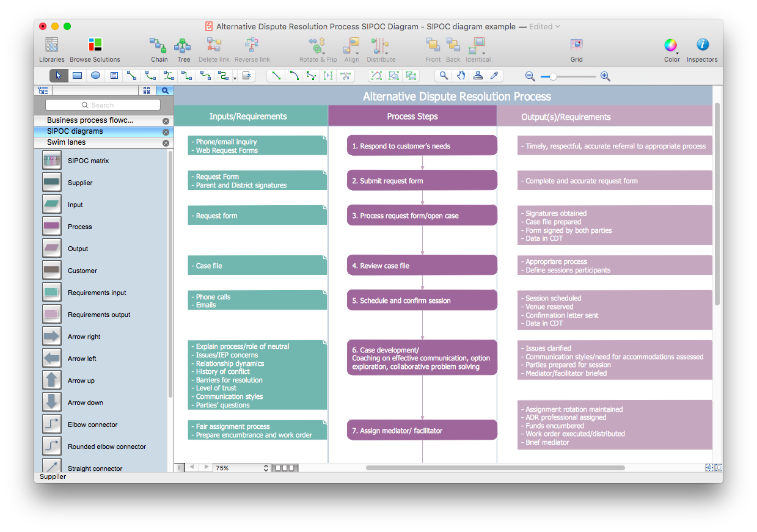Viewport: 757px width, 532px height.
Task: Select the ellipse shape tool
Action: point(95,76)
